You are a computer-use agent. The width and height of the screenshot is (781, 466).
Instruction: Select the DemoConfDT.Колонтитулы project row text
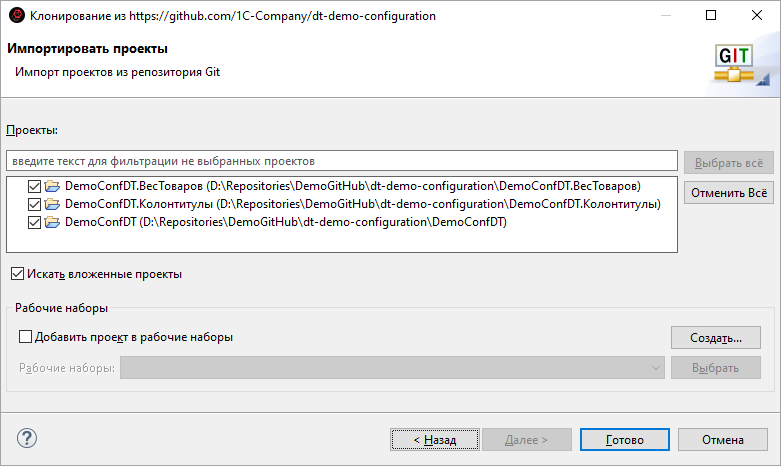pos(362,204)
